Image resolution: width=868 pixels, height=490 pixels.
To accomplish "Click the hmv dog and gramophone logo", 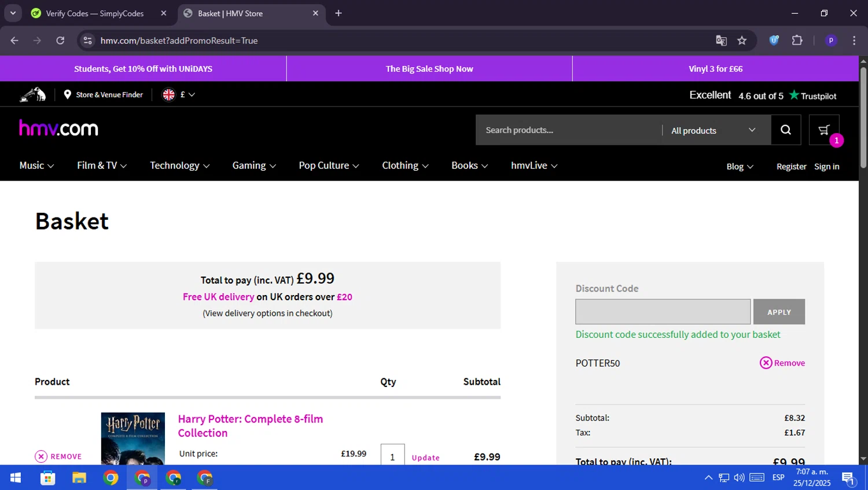I will tap(33, 94).
